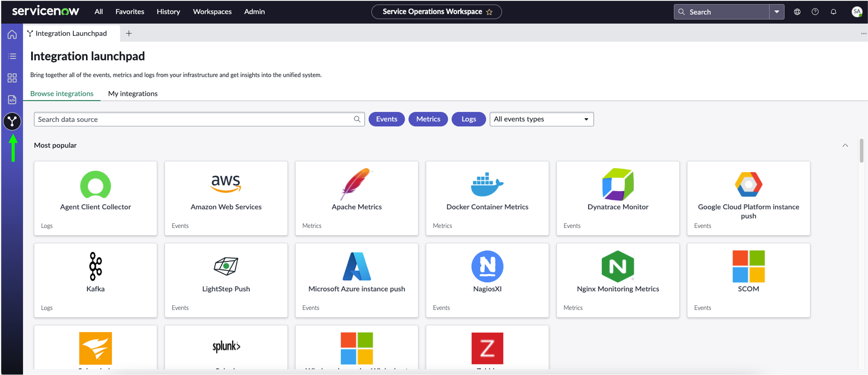This screenshot has width=868, height=375.
Task: Open the All events types dropdown
Action: 541,119
